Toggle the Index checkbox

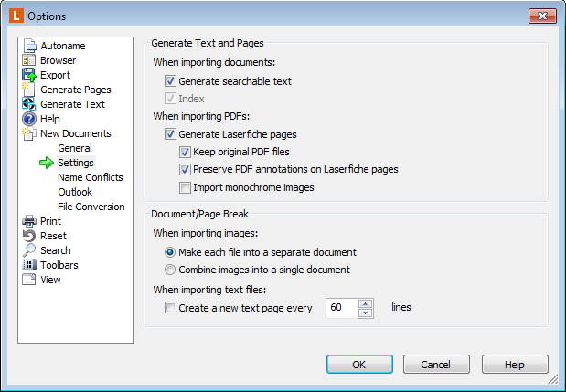coord(170,98)
